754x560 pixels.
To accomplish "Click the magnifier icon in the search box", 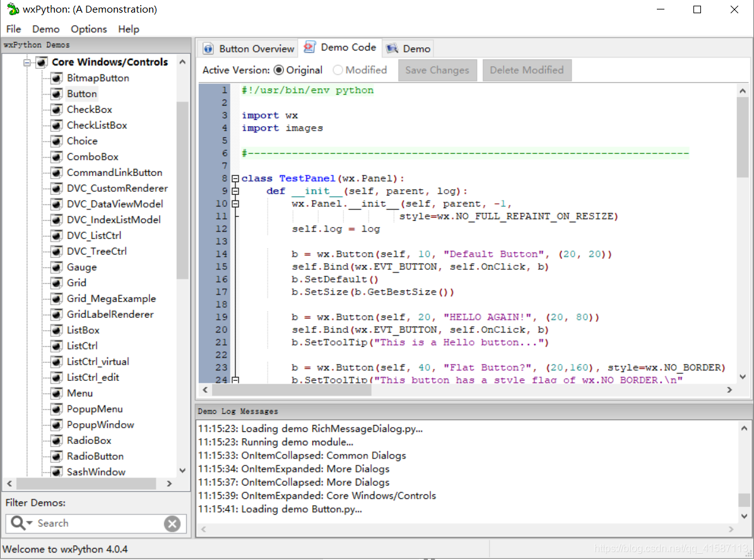I will point(20,523).
